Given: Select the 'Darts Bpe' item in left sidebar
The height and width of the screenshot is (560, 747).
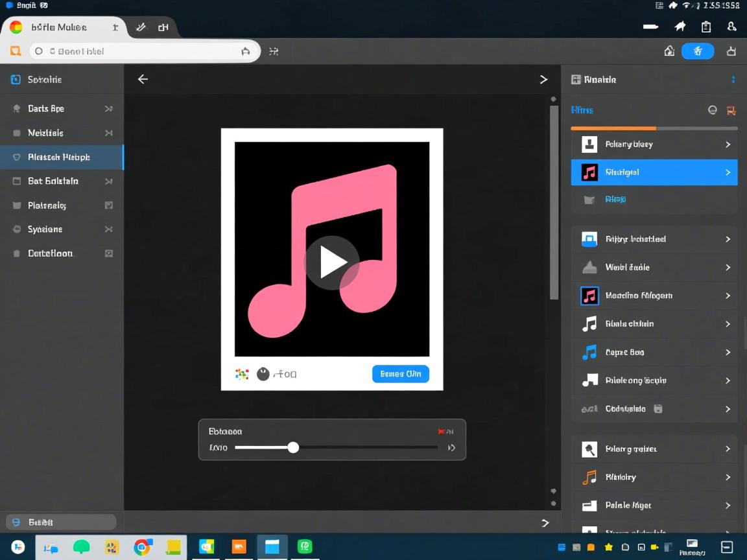Looking at the screenshot, I should (x=46, y=109).
